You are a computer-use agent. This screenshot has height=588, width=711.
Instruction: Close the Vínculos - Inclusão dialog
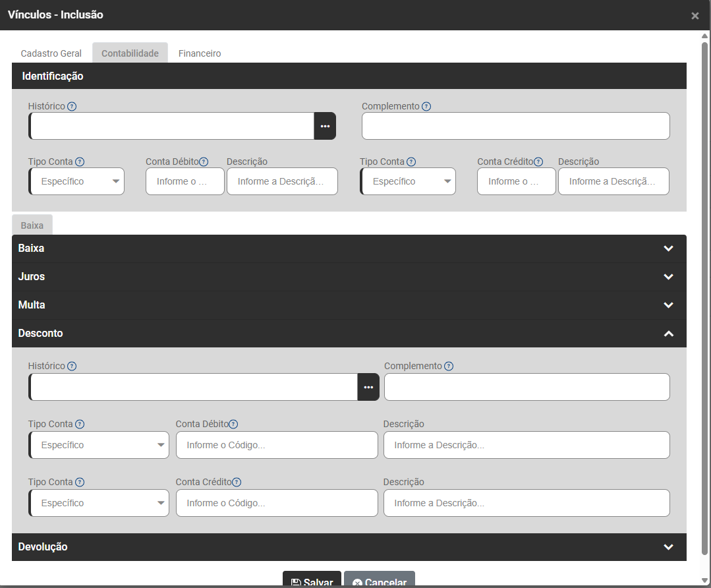(695, 16)
